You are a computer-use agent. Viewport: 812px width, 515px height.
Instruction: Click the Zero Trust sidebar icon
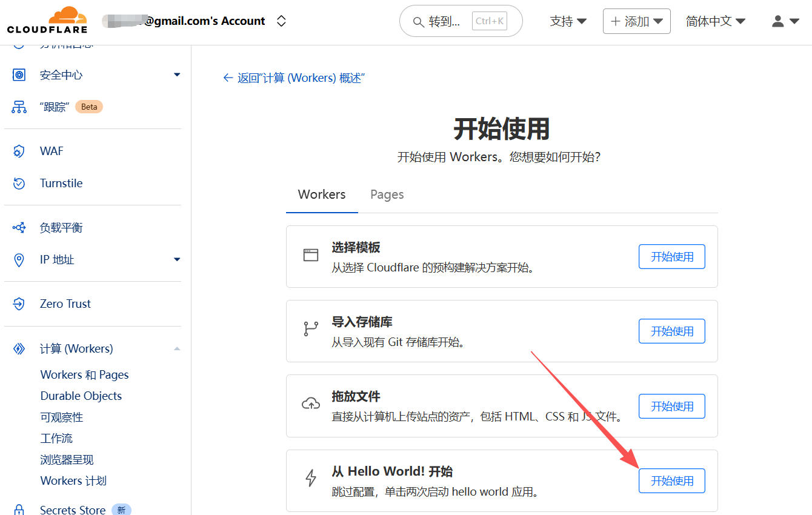(19, 304)
